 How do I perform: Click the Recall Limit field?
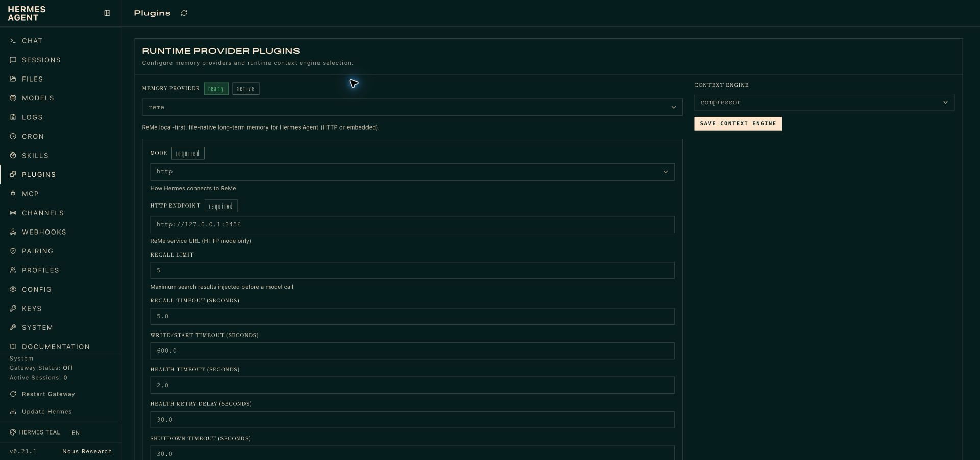click(412, 271)
